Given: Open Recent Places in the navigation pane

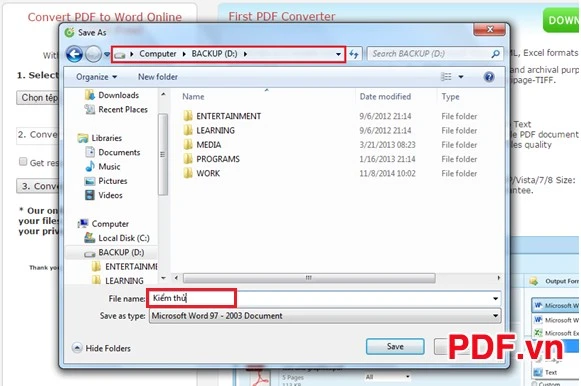Looking at the screenshot, I should (116, 110).
